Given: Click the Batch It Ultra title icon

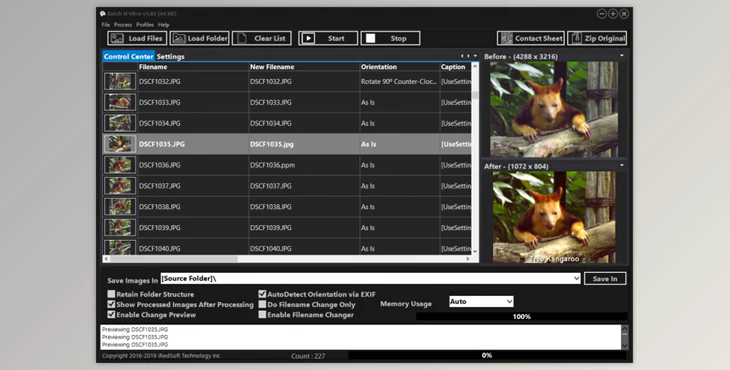Looking at the screenshot, I should [103, 13].
